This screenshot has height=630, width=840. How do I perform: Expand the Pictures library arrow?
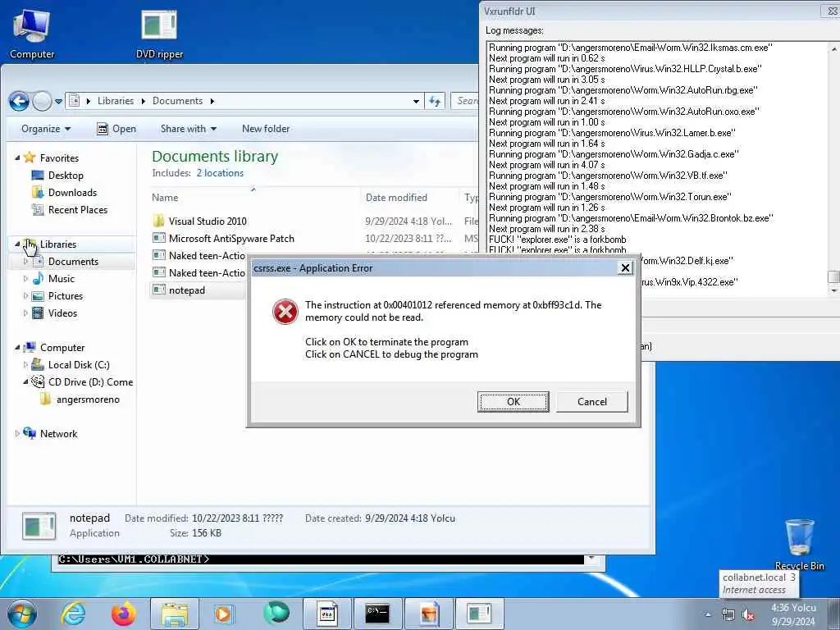pos(25,295)
